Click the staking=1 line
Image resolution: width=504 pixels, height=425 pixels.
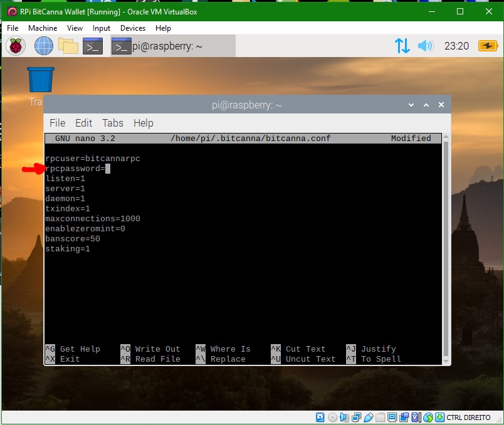point(68,248)
